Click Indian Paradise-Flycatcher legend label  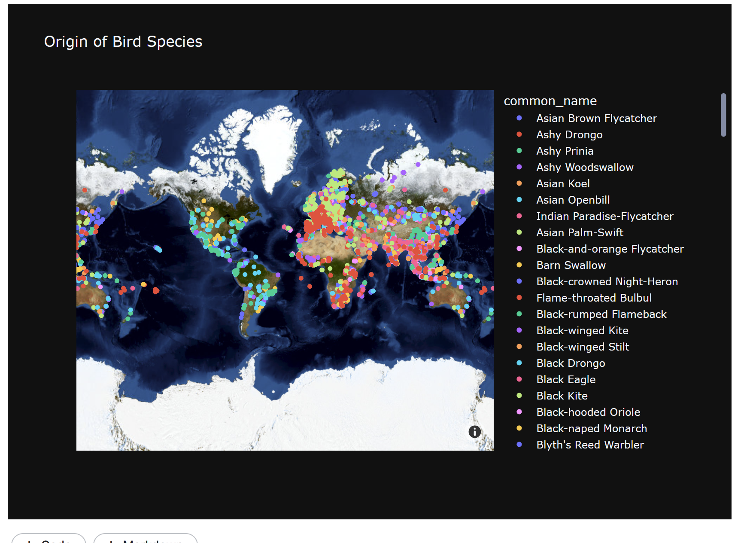605,216
